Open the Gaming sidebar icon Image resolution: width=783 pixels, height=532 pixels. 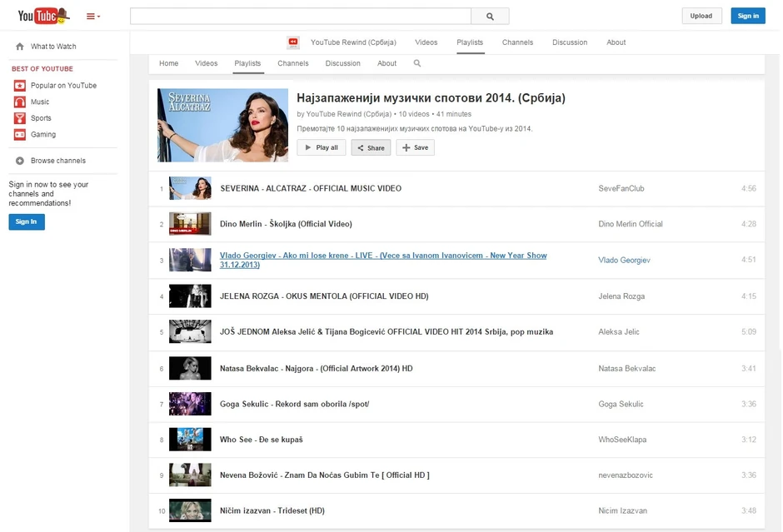(x=20, y=134)
